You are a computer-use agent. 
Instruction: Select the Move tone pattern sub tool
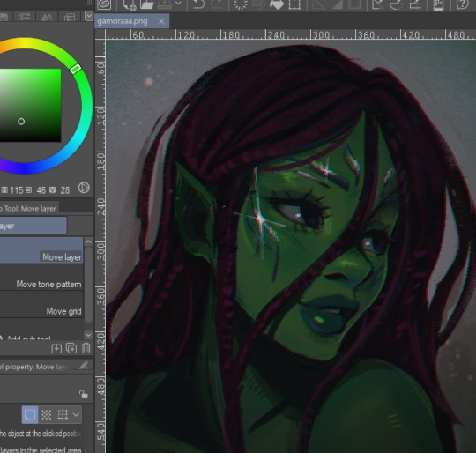pyautogui.click(x=41, y=277)
